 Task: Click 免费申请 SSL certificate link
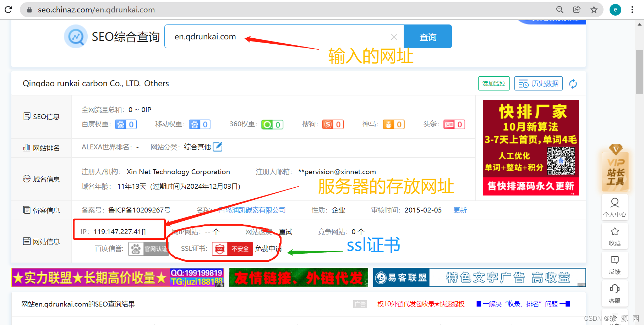pyautogui.click(x=268, y=249)
